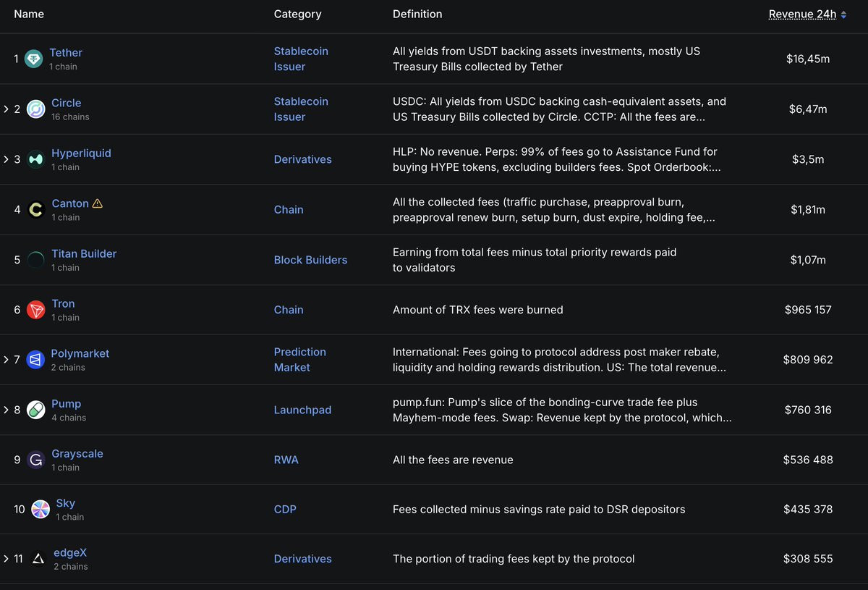Select Canton's $1,81m revenue value
Image resolution: width=868 pixels, height=590 pixels.
(808, 209)
